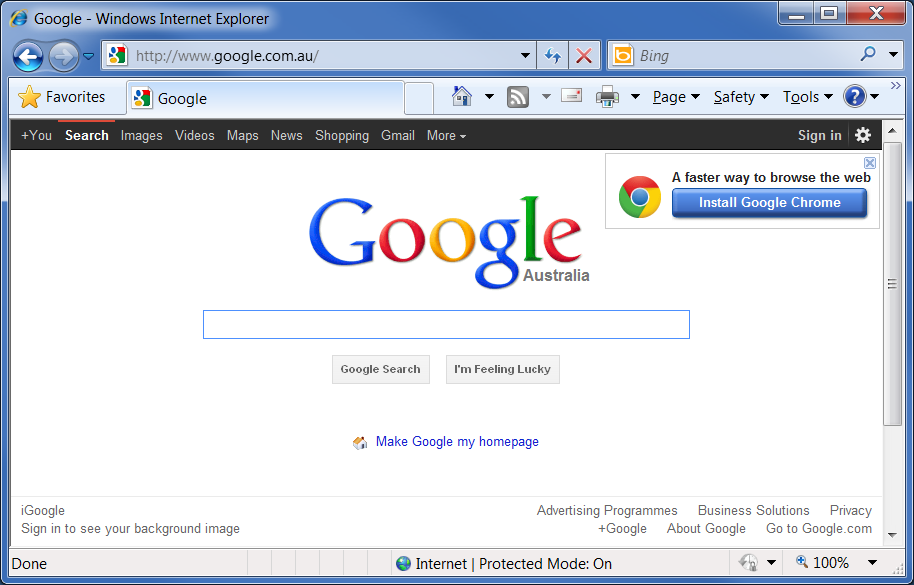
Task: Open the Safety menu
Action: 740,97
